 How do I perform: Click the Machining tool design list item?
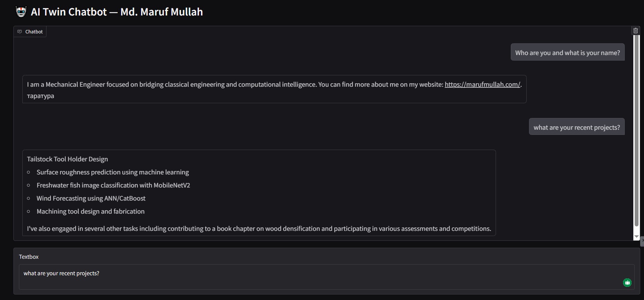coord(91,212)
